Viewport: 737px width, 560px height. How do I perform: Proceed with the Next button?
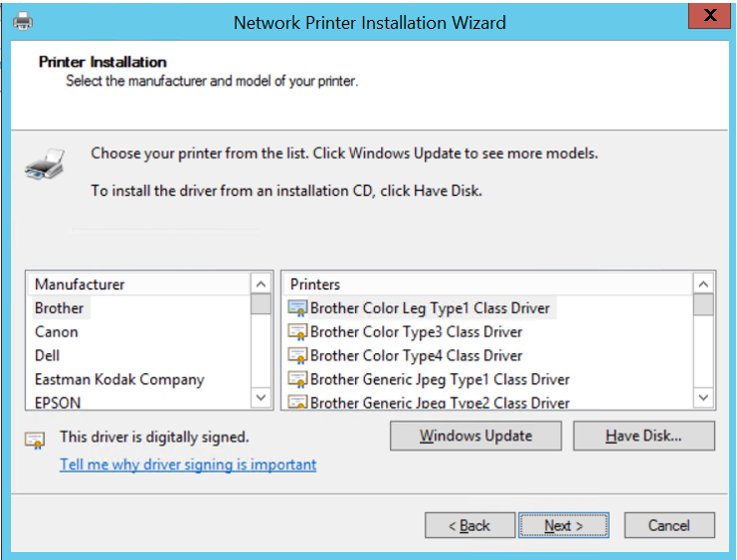pyautogui.click(x=563, y=525)
